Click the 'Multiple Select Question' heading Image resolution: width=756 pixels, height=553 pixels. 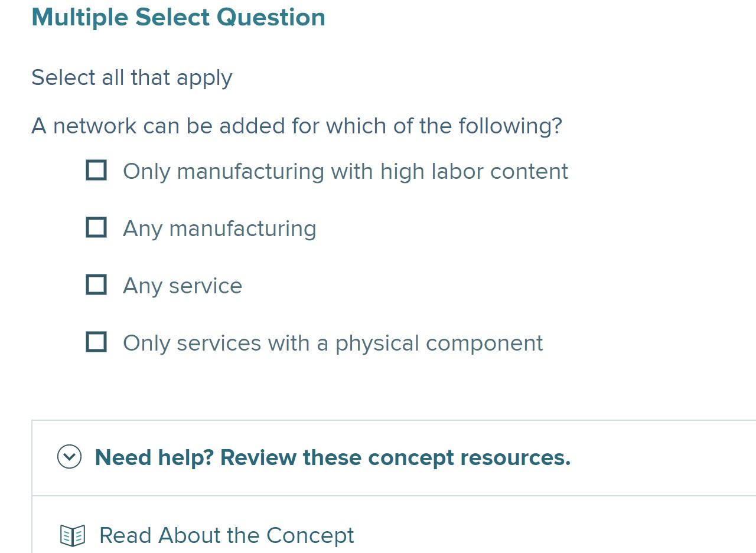178,17
